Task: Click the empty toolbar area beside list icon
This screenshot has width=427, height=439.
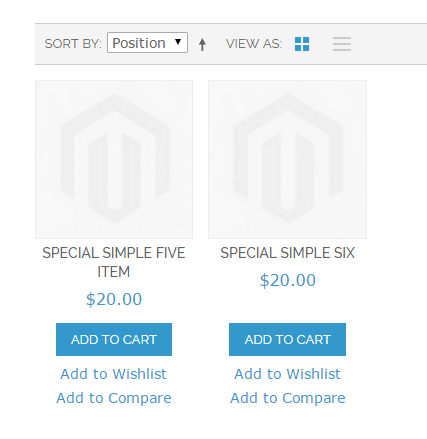Action: pyautogui.click(x=390, y=44)
